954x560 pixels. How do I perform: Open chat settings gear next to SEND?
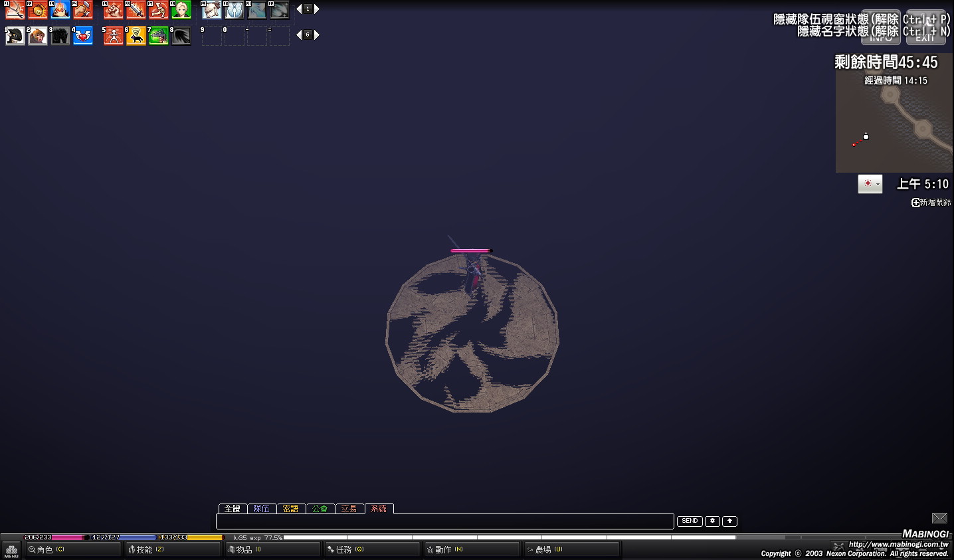(x=712, y=521)
